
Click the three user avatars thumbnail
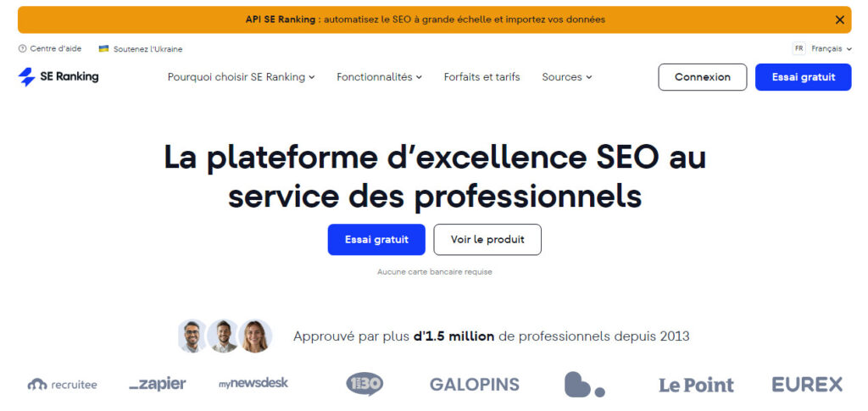coord(225,336)
